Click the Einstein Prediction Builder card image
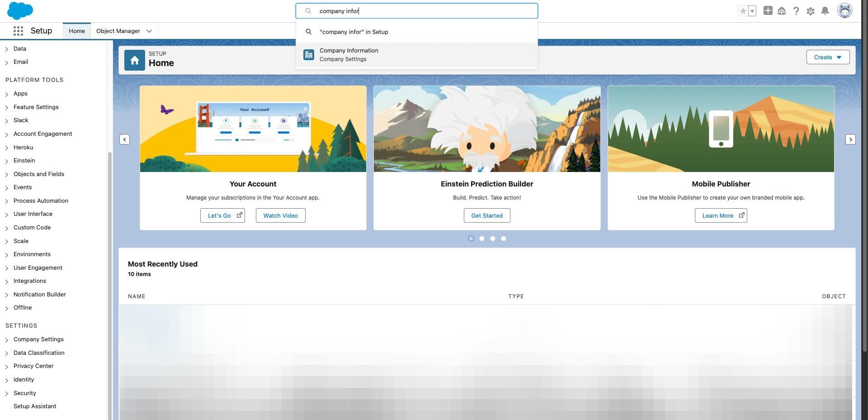This screenshot has width=868, height=420. point(487,129)
